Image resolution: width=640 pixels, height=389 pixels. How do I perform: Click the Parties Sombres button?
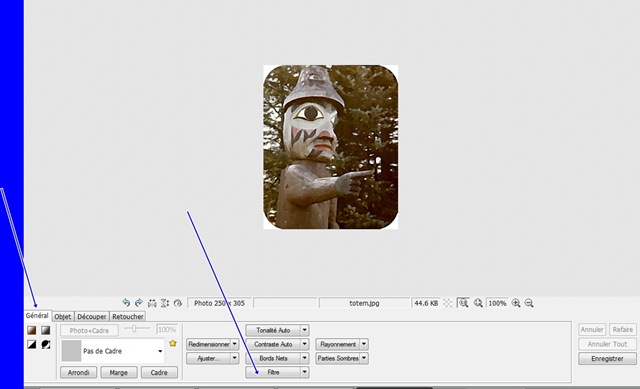338,358
